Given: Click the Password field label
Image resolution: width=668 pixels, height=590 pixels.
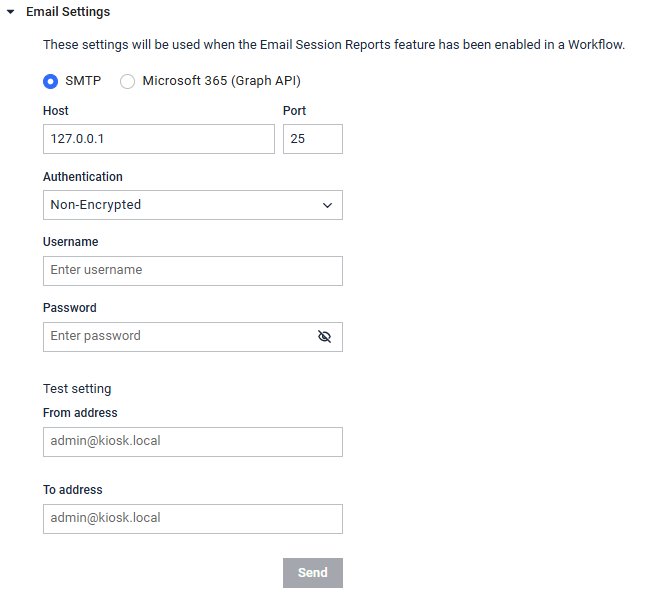Looking at the screenshot, I should pyautogui.click(x=70, y=308).
